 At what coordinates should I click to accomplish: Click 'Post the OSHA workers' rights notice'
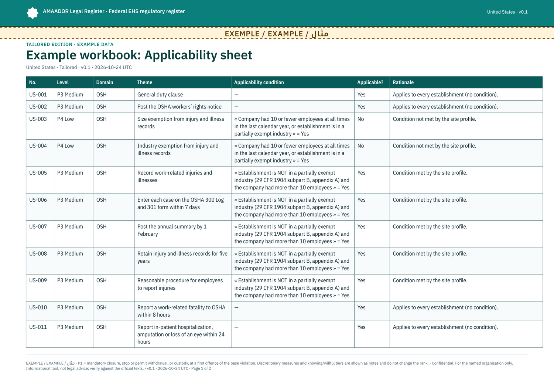(179, 107)
